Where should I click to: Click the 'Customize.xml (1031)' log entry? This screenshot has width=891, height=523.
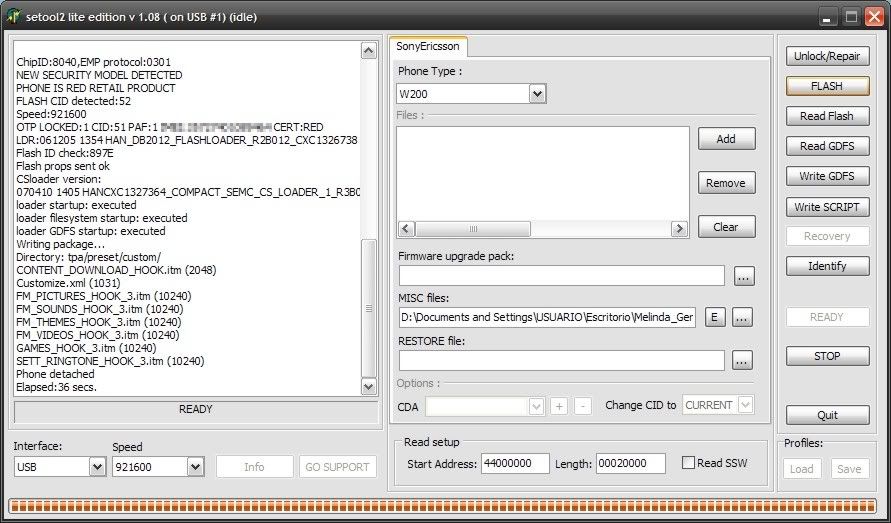pyautogui.click(x=68, y=283)
